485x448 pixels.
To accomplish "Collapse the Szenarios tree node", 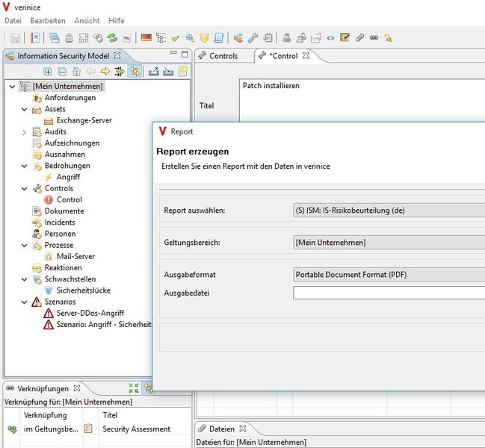I will pos(24,302).
